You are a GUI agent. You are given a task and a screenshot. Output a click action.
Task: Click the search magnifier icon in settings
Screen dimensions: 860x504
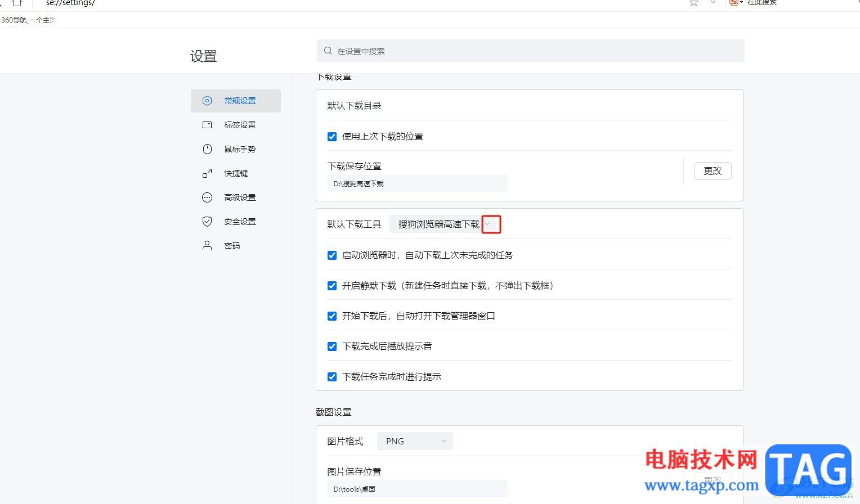328,51
